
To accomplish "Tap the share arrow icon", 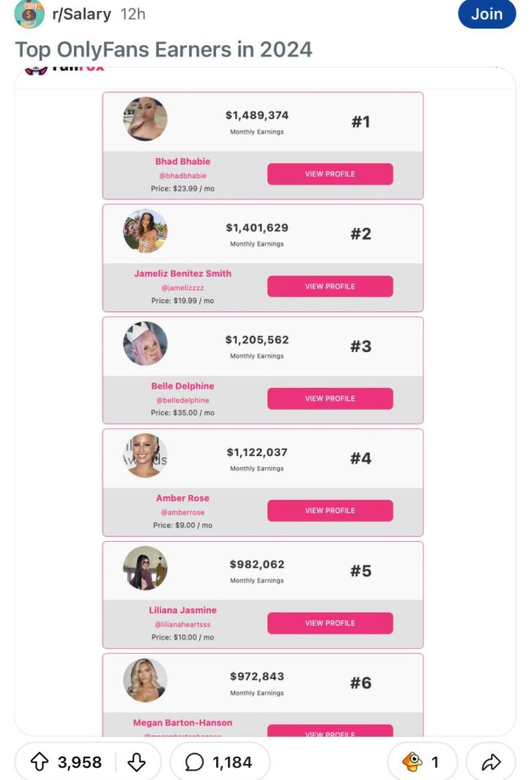I will (490, 762).
